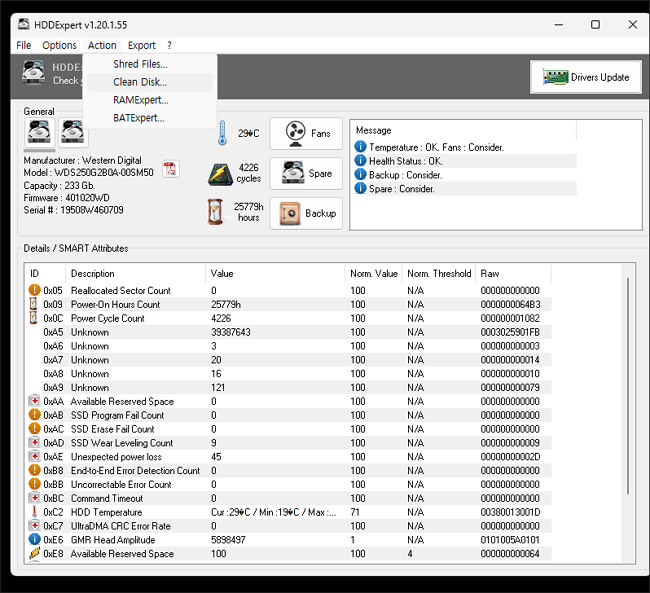Click the Drivers Update button
Image resolution: width=650 pixels, height=593 pixels.
click(586, 77)
